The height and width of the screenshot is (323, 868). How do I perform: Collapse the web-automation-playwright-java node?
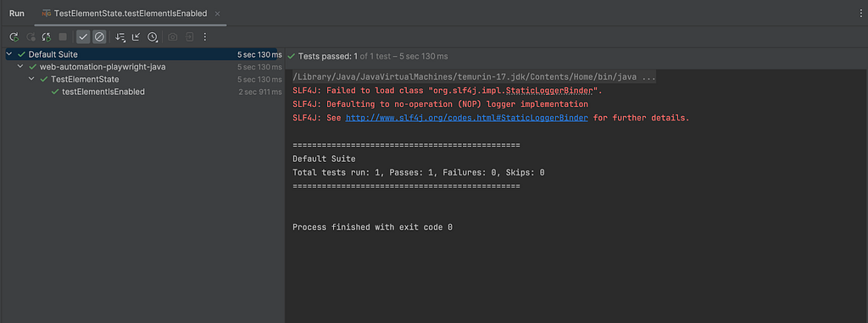[x=20, y=67]
